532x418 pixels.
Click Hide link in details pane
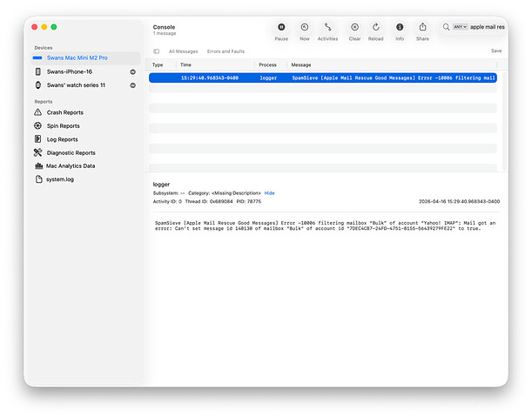(x=270, y=192)
